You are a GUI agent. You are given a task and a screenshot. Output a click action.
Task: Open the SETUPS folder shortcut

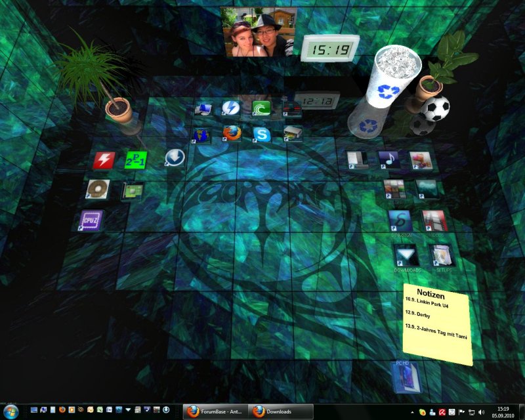tap(442, 256)
